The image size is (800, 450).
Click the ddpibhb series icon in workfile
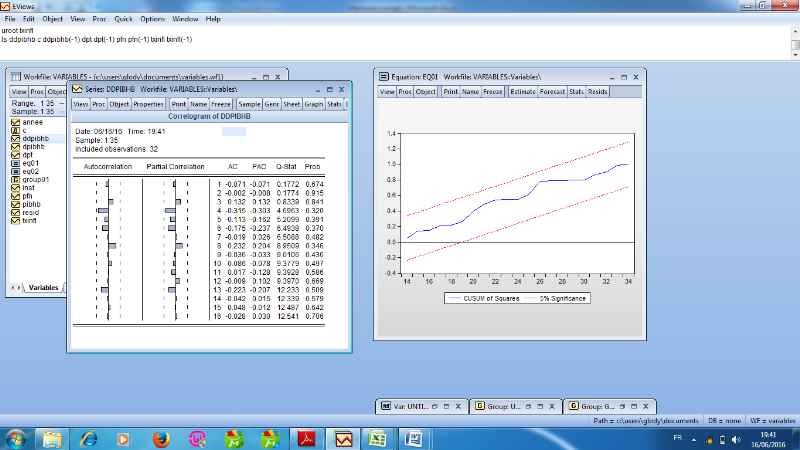click(x=15, y=138)
